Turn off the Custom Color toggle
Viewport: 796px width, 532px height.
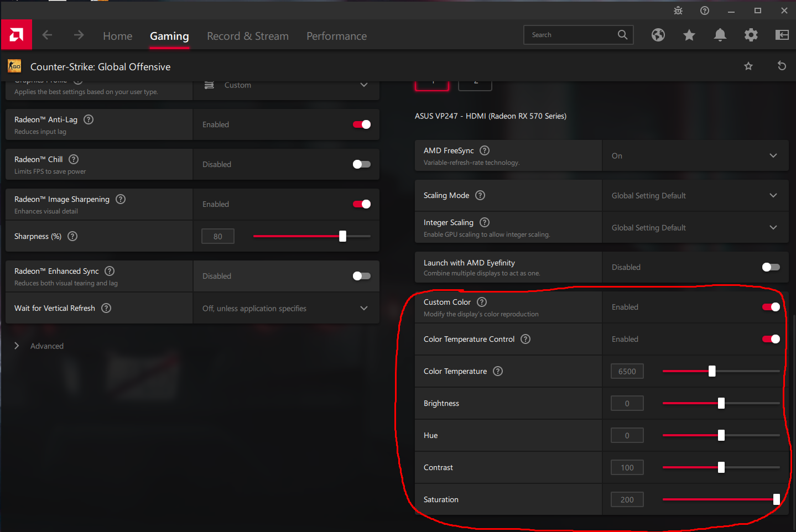(771, 307)
